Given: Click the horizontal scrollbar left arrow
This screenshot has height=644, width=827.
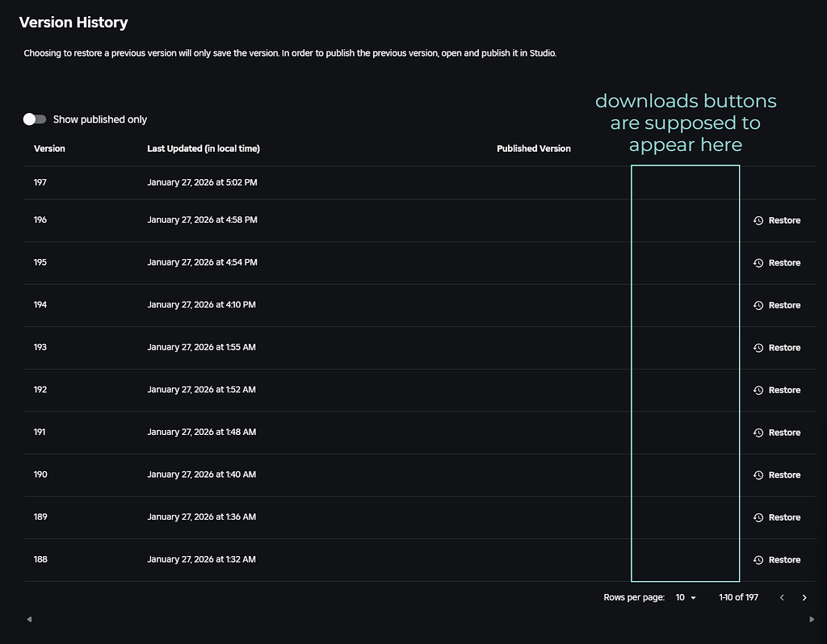Looking at the screenshot, I should tap(30, 619).
